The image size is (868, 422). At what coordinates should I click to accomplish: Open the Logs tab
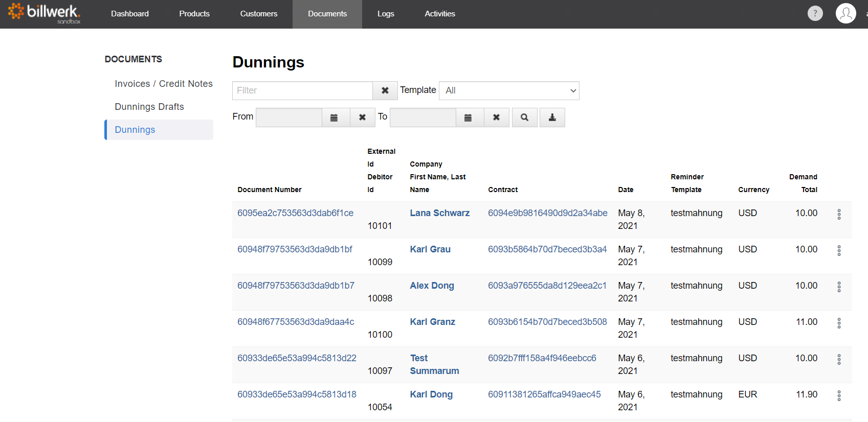click(386, 14)
